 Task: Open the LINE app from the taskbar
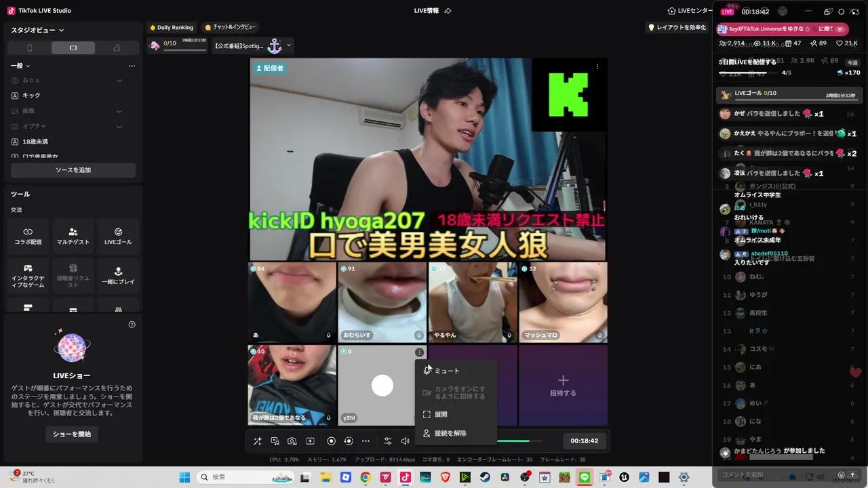(585, 477)
